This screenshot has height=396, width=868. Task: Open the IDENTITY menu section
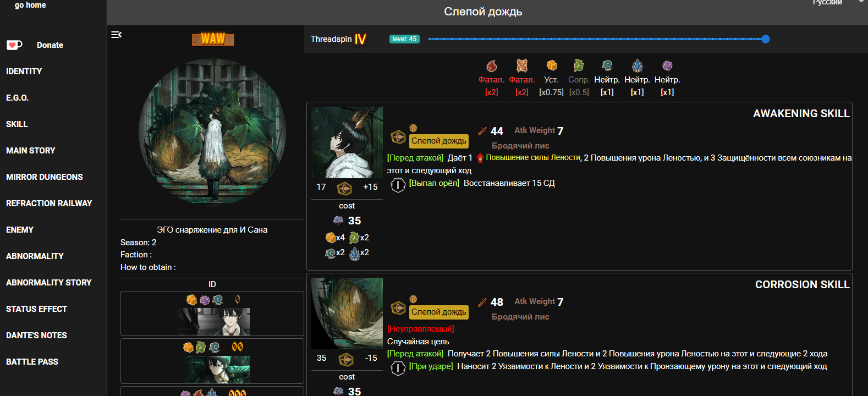click(24, 71)
